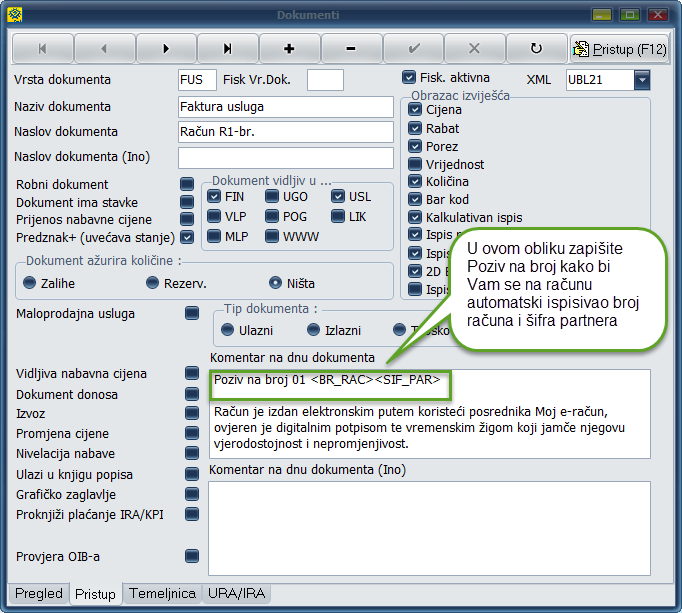
Task: Switch to the Pregled tab
Action: [x=38, y=594]
